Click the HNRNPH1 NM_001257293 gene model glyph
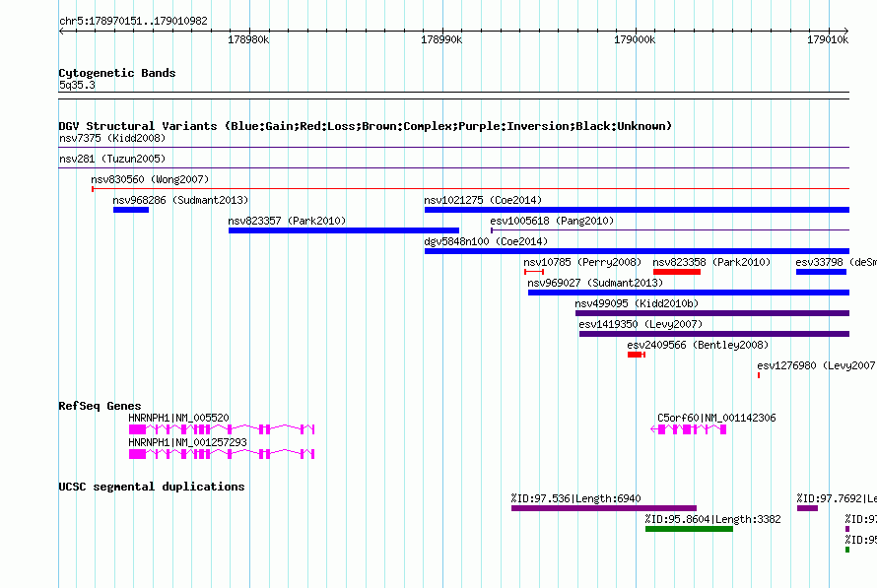The height and width of the screenshot is (588, 877). coord(222,454)
